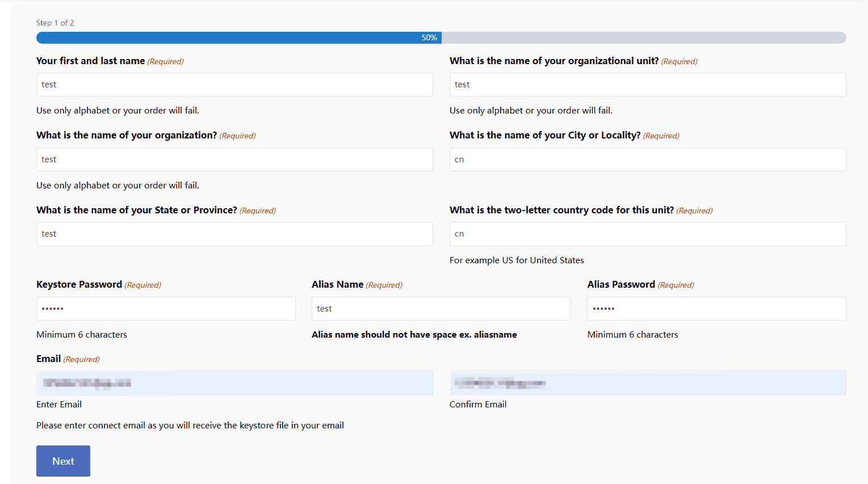Focus the State or Province field
The height and width of the screenshot is (484, 868).
click(x=234, y=234)
